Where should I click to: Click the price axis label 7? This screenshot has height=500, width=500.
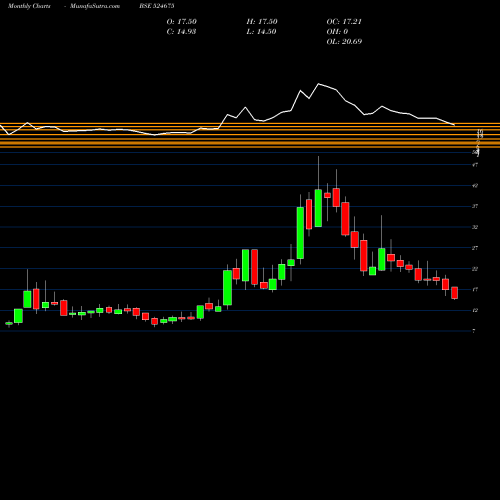[474, 331]
